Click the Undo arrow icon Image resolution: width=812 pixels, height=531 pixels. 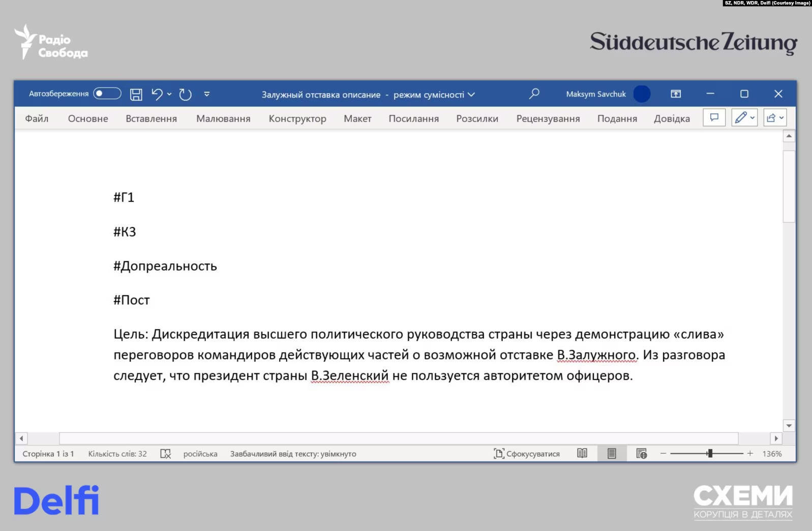click(157, 94)
